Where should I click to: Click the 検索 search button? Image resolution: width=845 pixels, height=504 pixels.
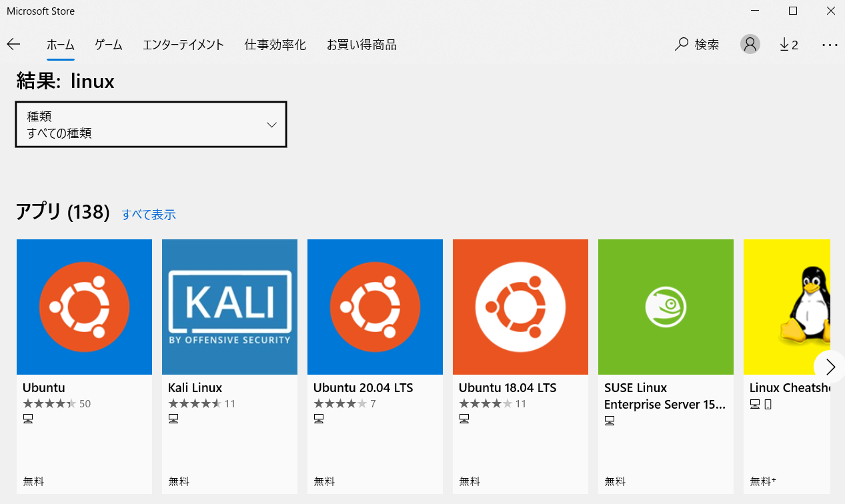click(697, 45)
